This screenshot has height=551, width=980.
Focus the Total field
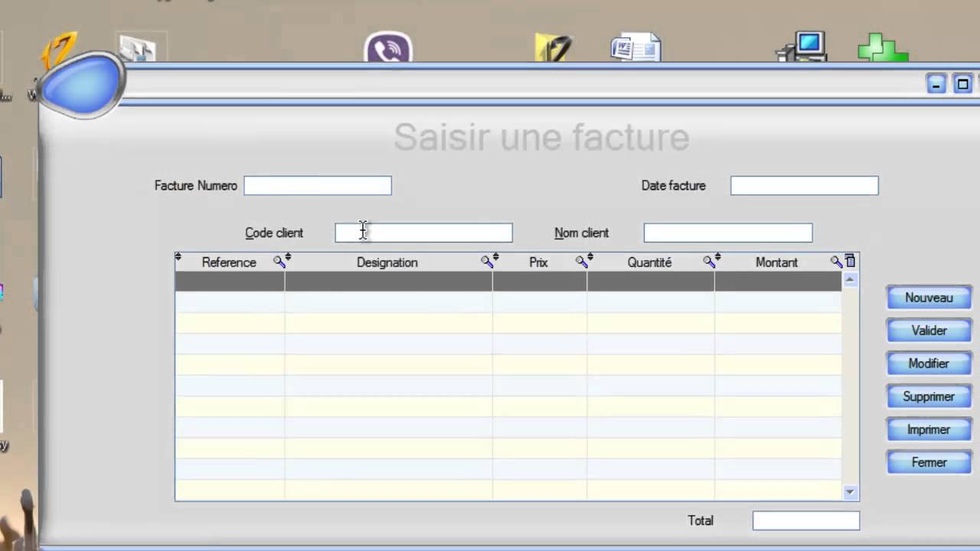coord(806,520)
